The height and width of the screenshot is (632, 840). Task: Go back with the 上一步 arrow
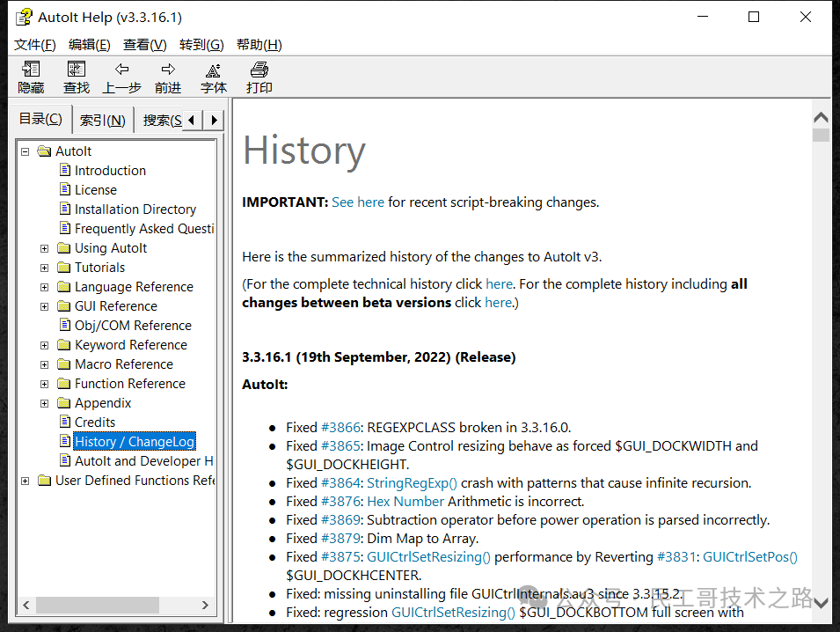[122, 70]
